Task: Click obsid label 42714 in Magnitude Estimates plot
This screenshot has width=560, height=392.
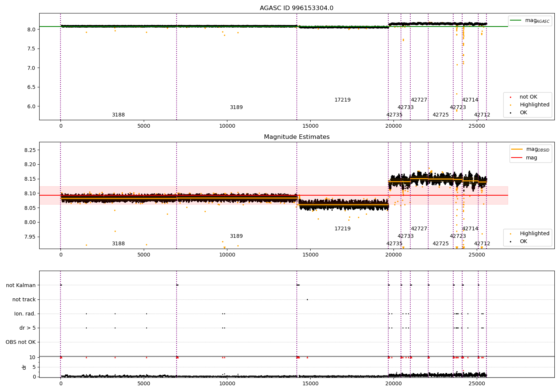Action: coord(470,229)
